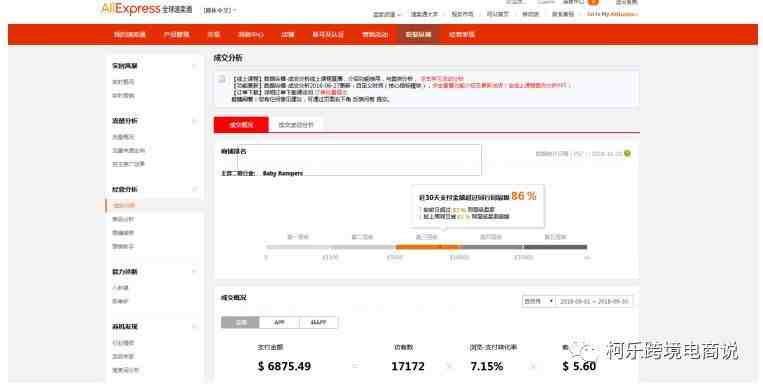
Task: Click the date range input field
Action: point(594,301)
